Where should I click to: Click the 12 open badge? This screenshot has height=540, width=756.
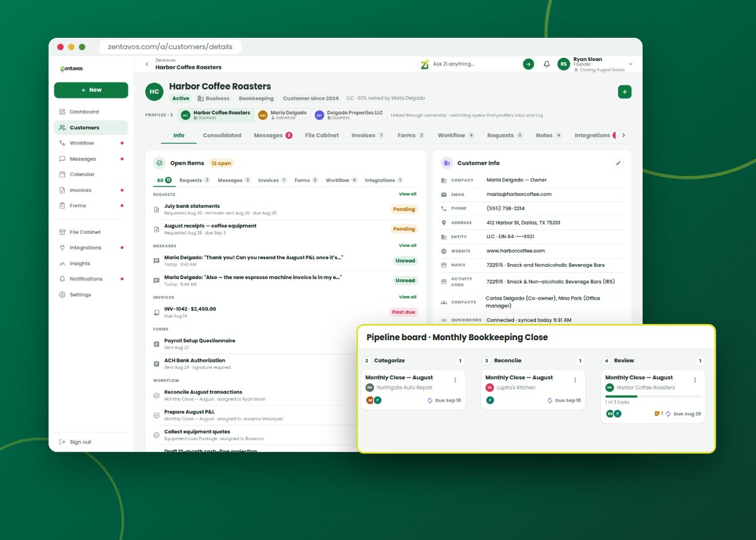pos(221,163)
